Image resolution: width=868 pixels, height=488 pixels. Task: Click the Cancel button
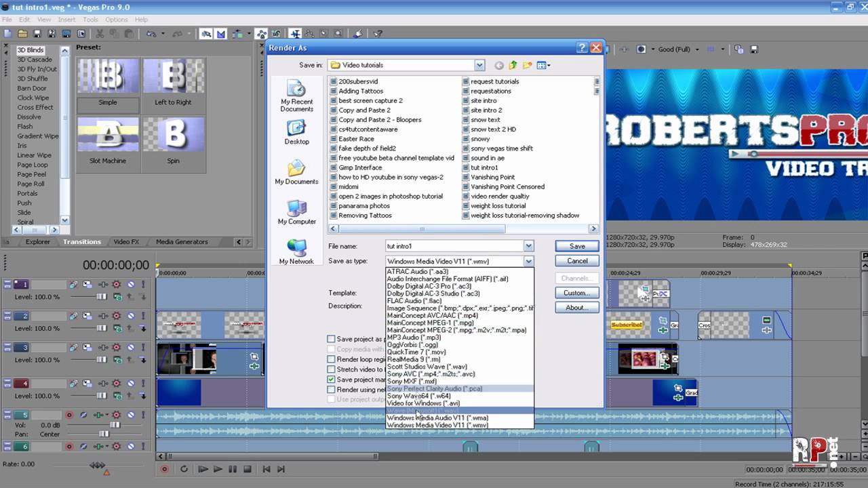point(577,261)
